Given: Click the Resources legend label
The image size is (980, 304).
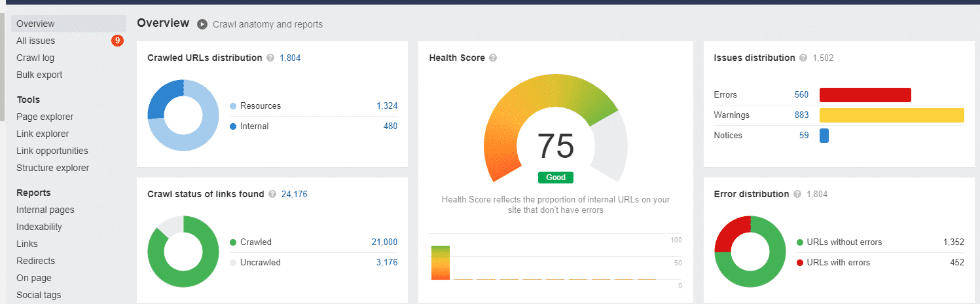Looking at the screenshot, I should (x=261, y=105).
